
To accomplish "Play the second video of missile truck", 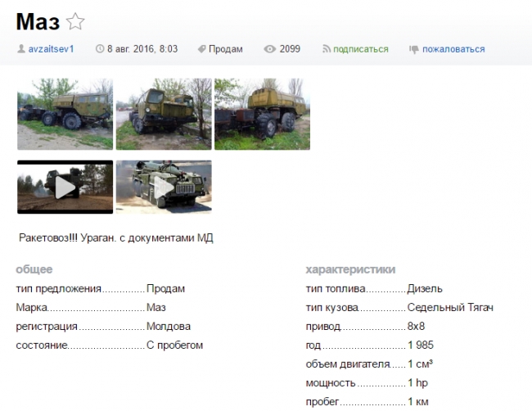I will tap(164, 187).
